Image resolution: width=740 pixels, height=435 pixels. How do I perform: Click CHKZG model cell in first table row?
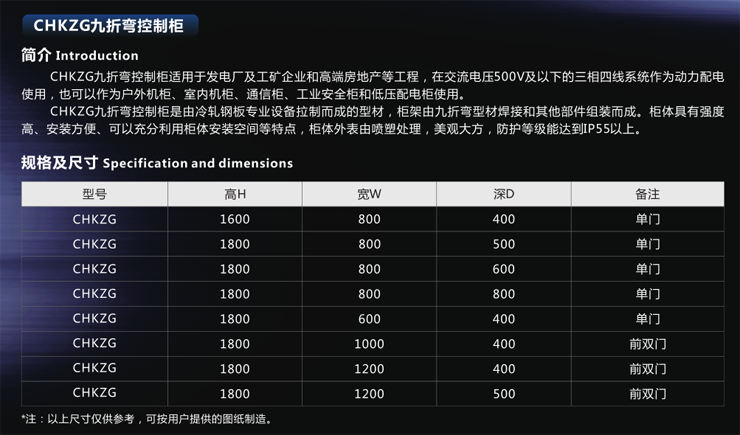(x=94, y=218)
